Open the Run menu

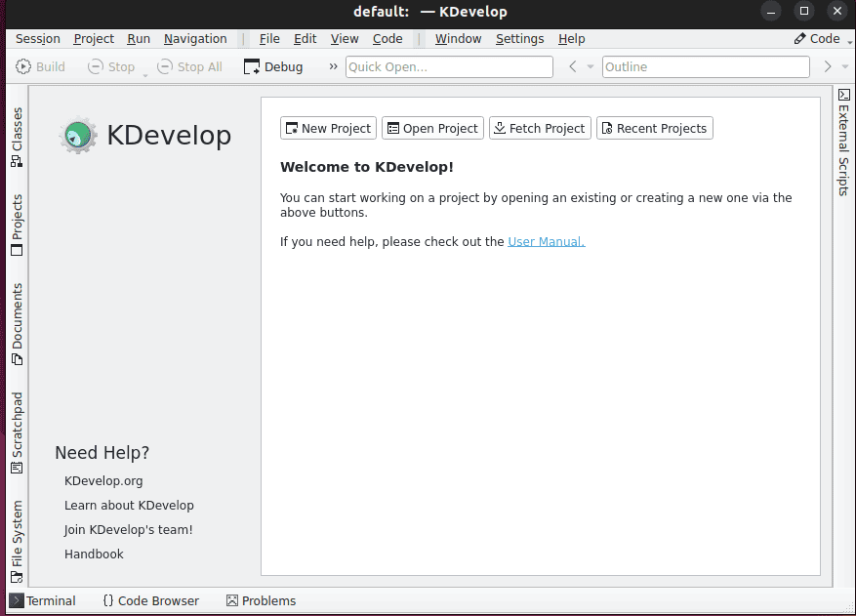138,38
